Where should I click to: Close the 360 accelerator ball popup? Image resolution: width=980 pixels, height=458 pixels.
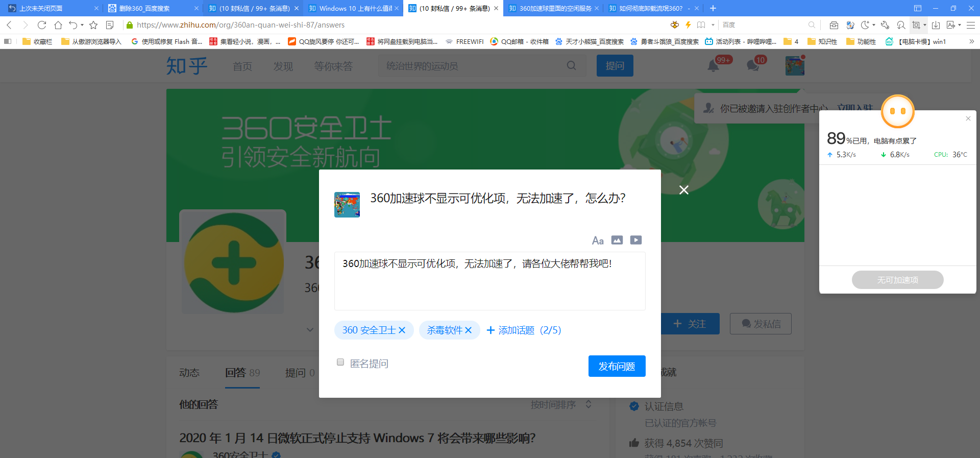pos(968,118)
